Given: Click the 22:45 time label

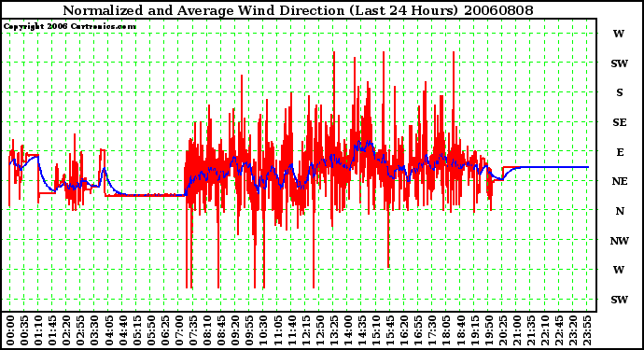Looking at the screenshot, I should pos(558,330).
